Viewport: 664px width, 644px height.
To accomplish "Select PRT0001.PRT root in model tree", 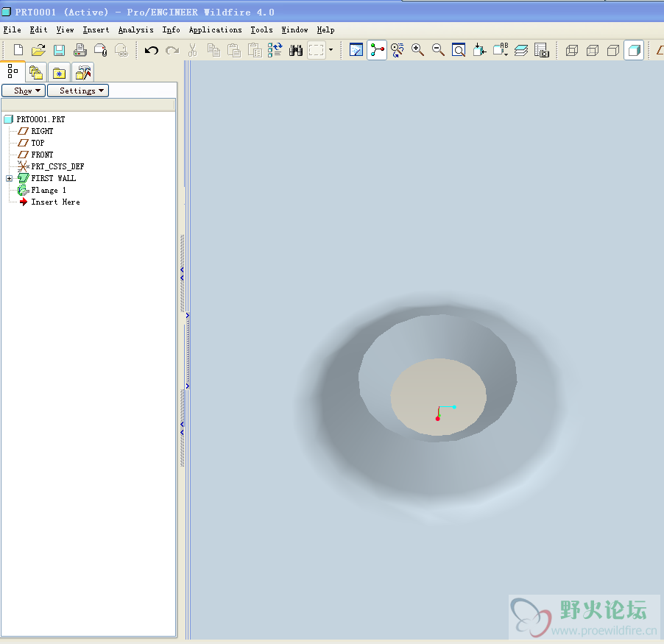I will coord(40,119).
